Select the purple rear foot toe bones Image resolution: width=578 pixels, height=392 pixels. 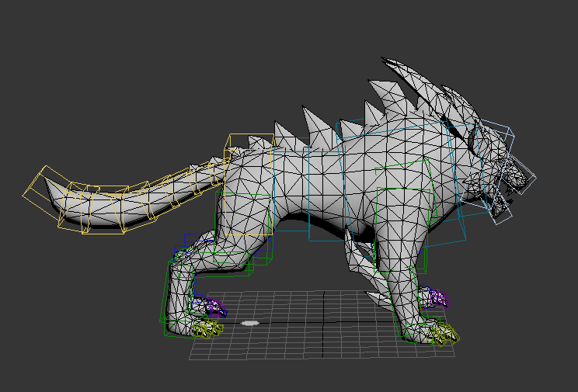213,308
